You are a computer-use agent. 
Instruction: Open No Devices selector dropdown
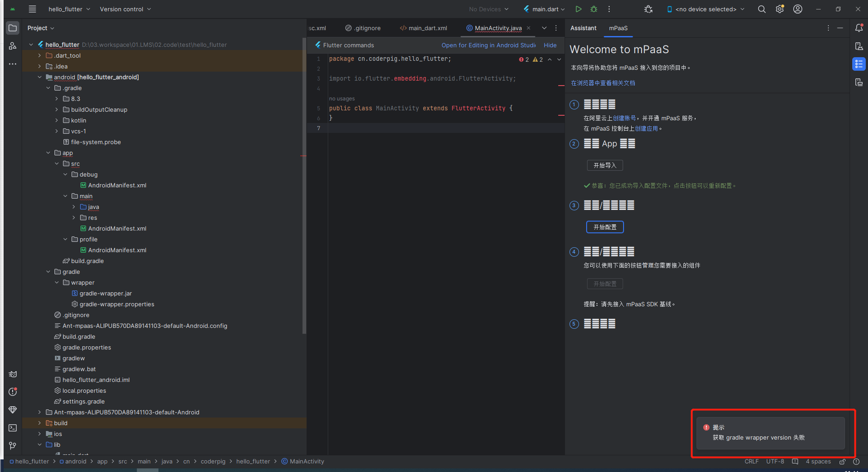click(x=488, y=9)
